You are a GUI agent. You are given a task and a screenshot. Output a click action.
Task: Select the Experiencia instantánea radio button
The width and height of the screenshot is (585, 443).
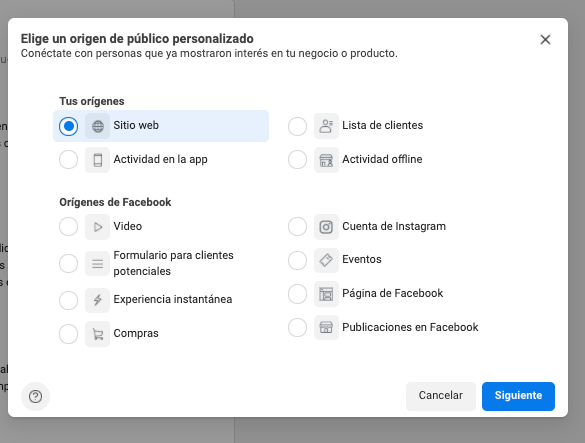pyautogui.click(x=69, y=300)
